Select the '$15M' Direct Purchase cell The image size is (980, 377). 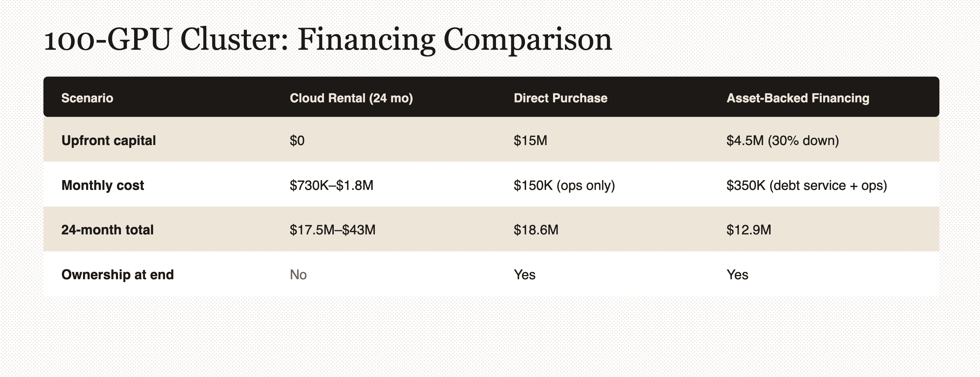tap(530, 141)
